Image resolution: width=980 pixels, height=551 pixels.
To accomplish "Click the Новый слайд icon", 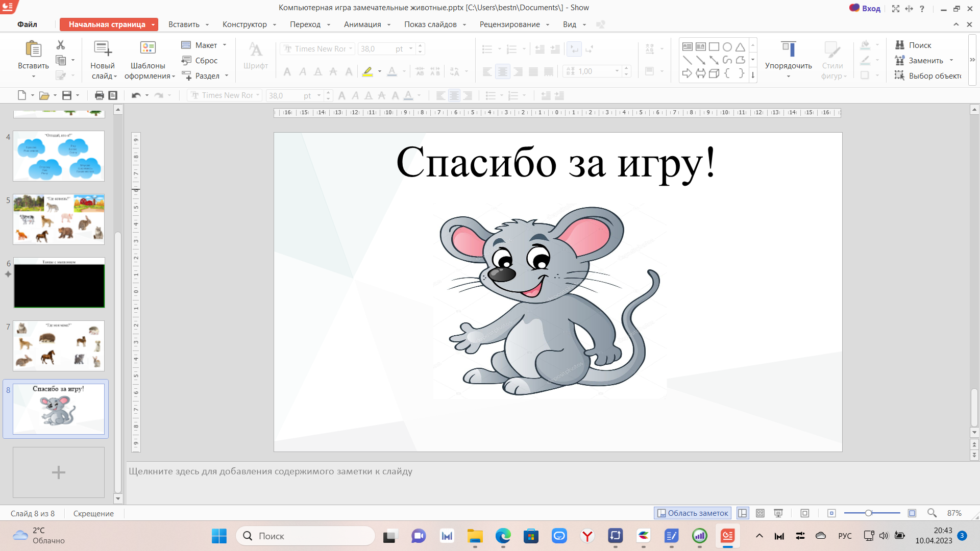I will coord(102,49).
